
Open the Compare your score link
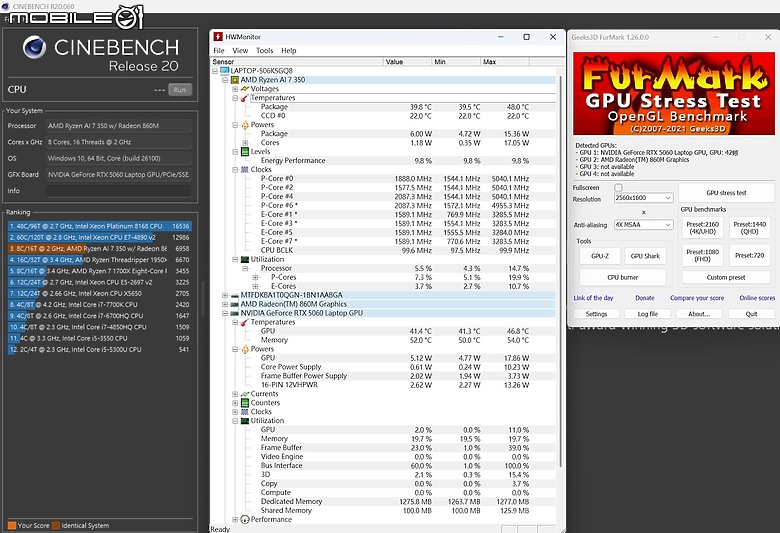697,298
